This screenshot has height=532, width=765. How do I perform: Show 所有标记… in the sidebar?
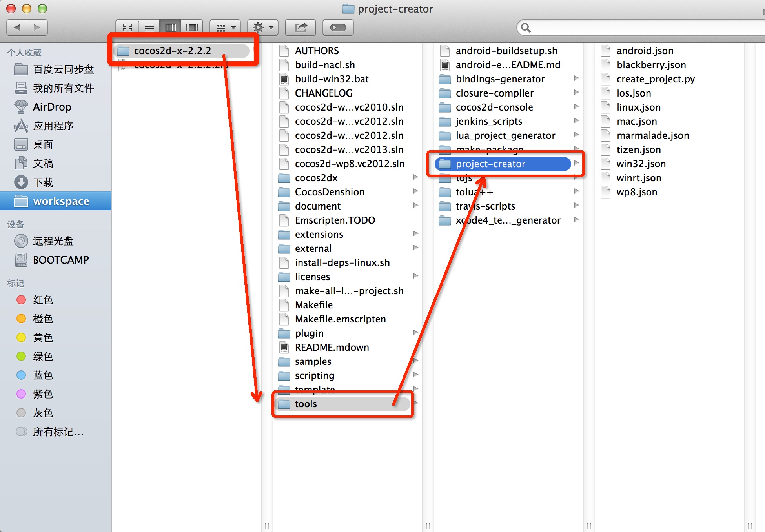(x=56, y=432)
